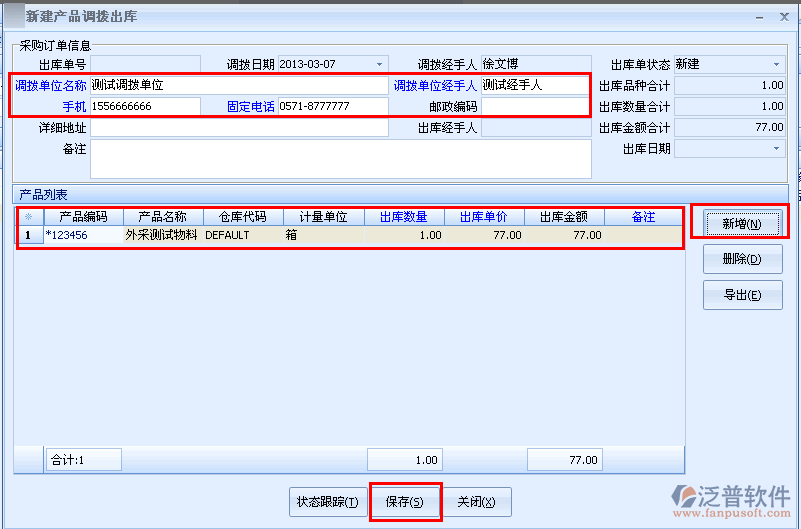Open 状态跟踪(T) status tracking
Image resolution: width=801 pixels, height=529 pixels.
coord(327,502)
